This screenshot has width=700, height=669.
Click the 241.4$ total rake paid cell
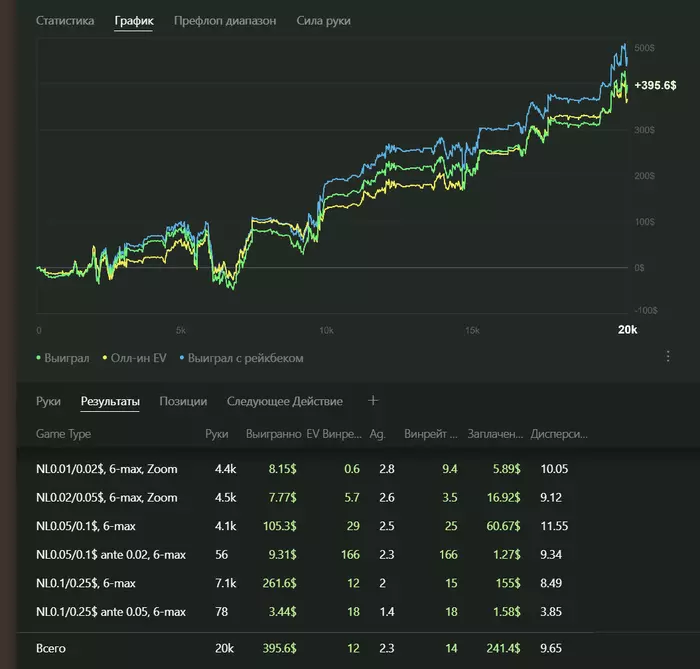(504, 648)
